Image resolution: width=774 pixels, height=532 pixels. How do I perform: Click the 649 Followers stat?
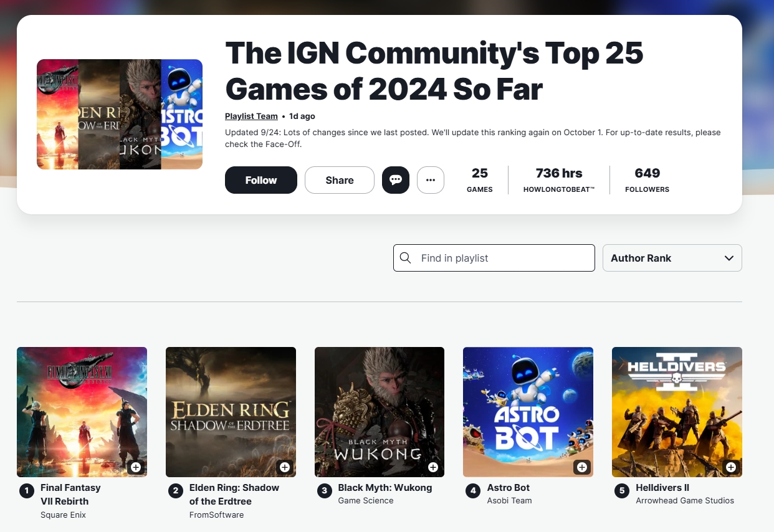647,180
